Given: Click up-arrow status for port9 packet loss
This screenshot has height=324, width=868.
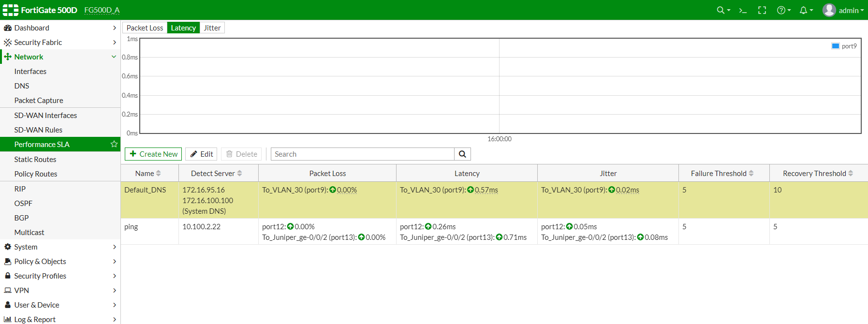Looking at the screenshot, I should coord(333,190).
